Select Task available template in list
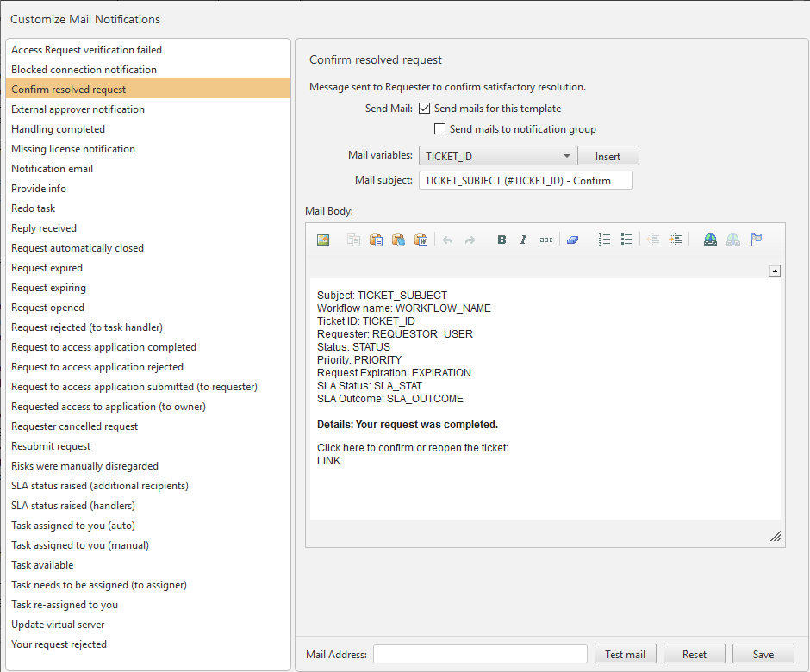This screenshot has height=672, width=810. pyautogui.click(x=42, y=565)
